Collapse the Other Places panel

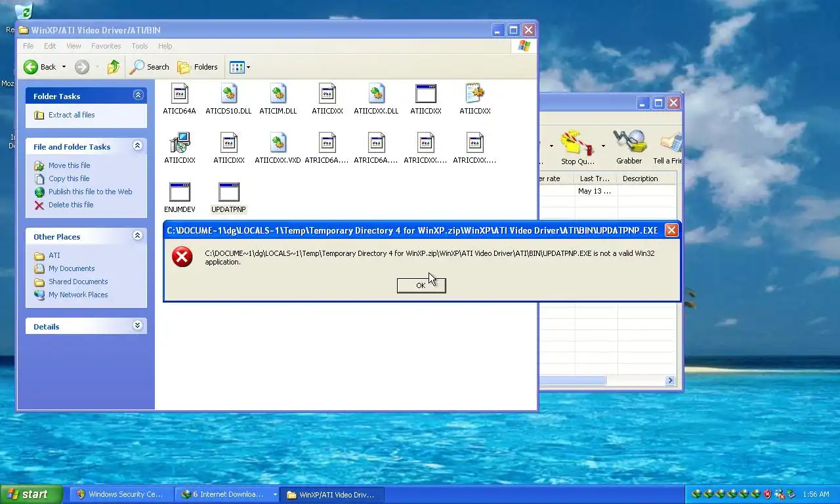(138, 236)
